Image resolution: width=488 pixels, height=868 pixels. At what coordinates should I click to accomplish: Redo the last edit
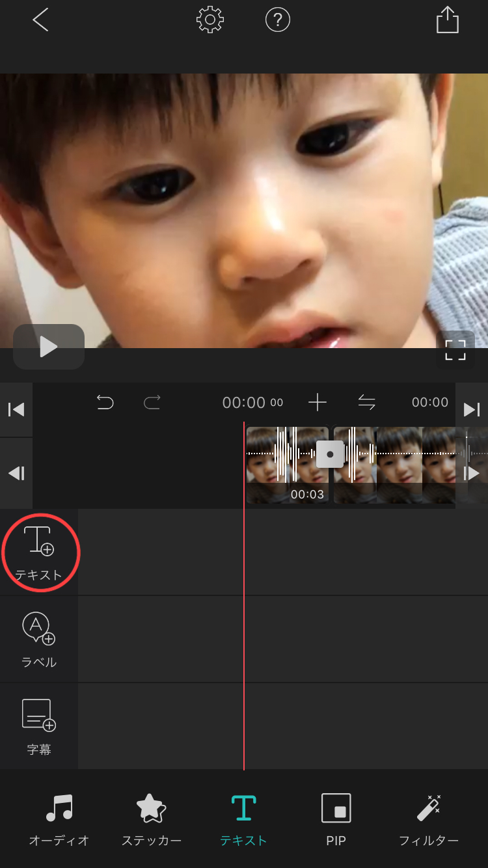click(152, 403)
